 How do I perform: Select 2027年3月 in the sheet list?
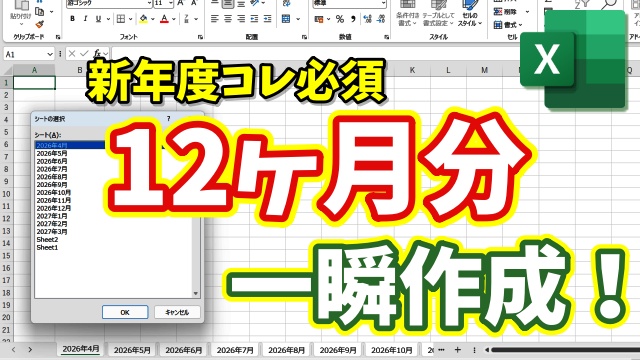pos(51,232)
